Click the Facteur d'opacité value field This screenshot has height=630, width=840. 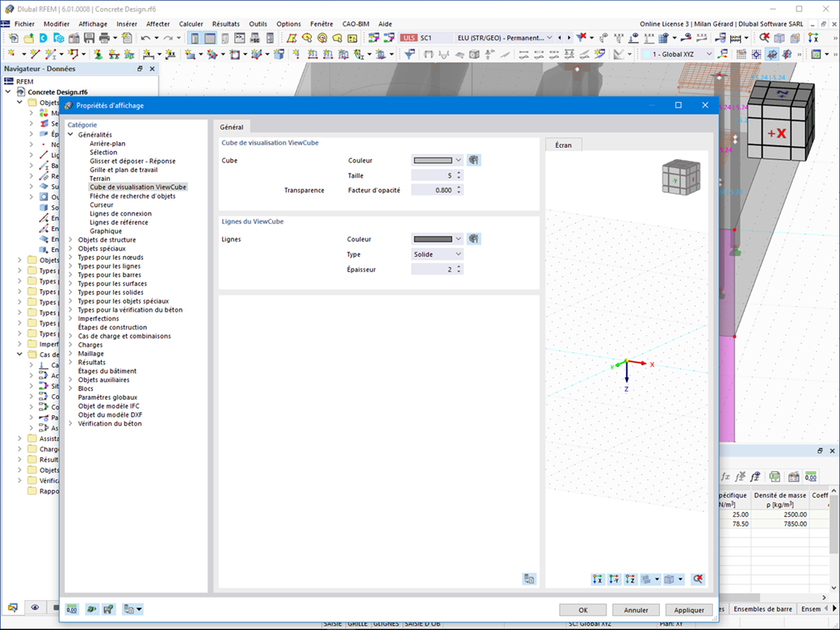pyautogui.click(x=433, y=190)
